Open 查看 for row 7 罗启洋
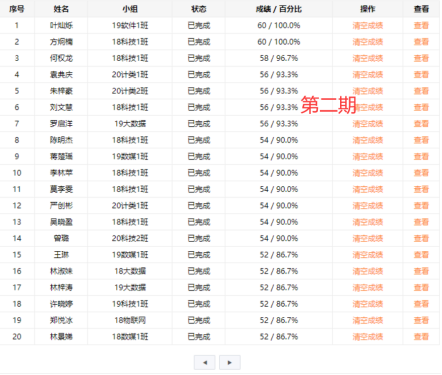Viewport: 442px width, 375px height. [x=421, y=124]
